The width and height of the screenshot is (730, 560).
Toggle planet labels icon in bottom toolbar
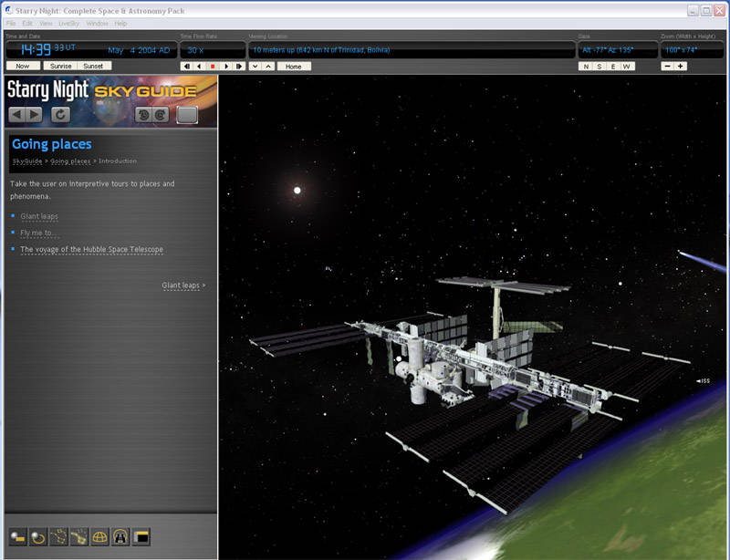point(18,537)
